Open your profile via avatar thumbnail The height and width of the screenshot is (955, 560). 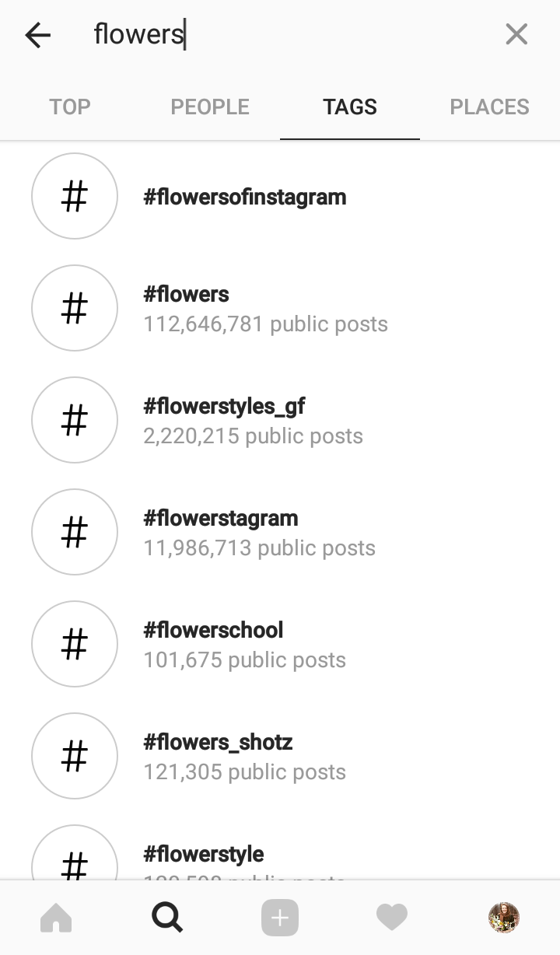tap(504, 918)
